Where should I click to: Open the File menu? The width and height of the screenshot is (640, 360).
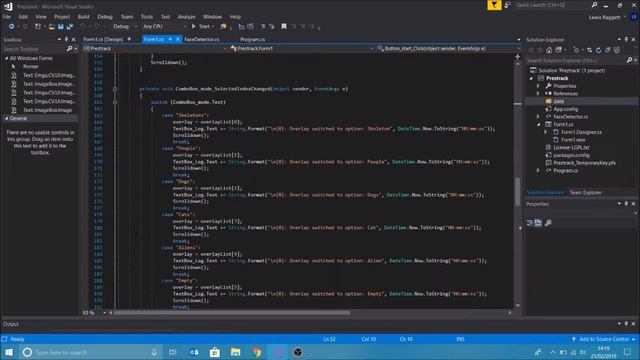7,17
